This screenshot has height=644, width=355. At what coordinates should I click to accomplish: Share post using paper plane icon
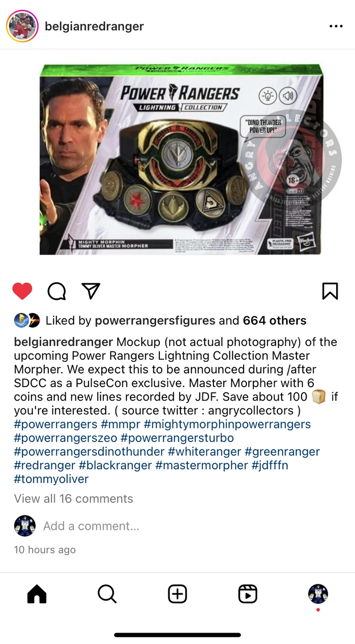(x=91, y=291)
